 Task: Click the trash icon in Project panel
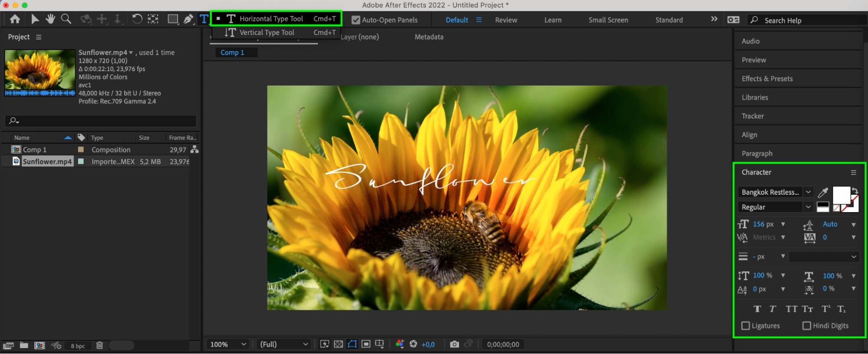(x=99, y=345)
